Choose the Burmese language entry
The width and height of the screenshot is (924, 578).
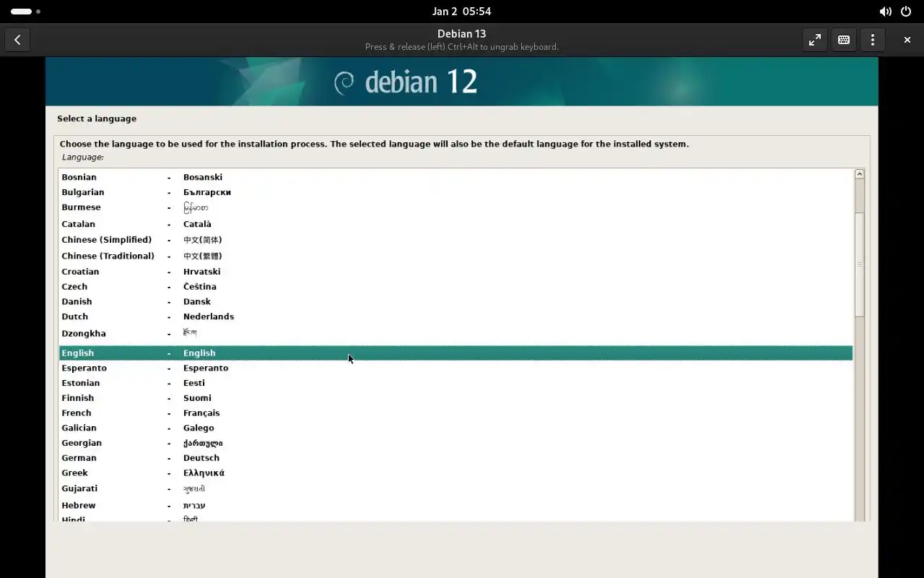(x=456, y=207)
